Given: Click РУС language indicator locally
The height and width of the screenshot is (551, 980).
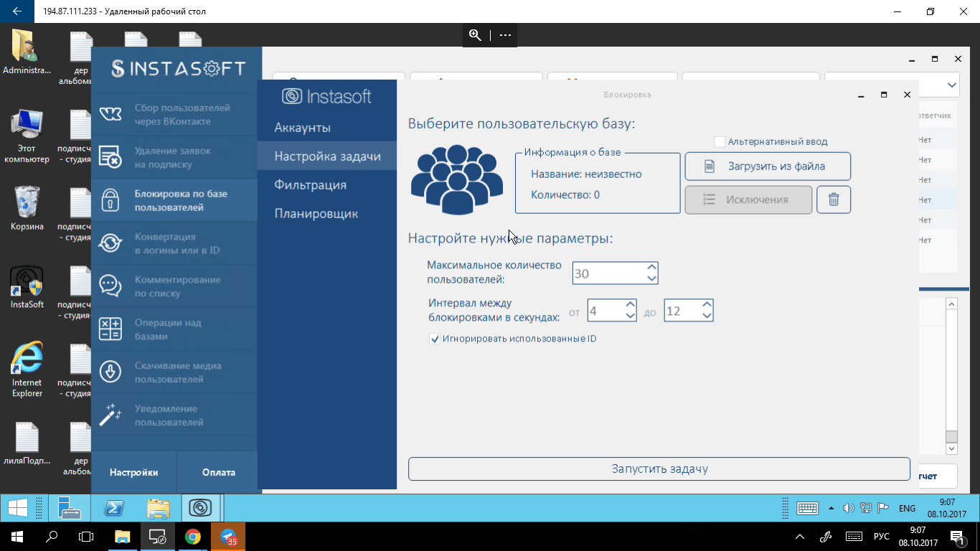Looking at the screenshot, I should tap(881, 537).
